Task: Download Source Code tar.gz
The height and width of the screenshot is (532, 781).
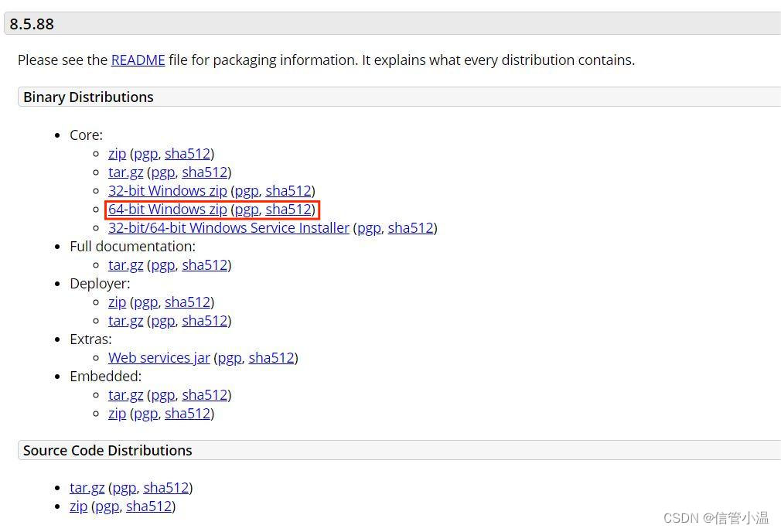Action: click(87, 488)
